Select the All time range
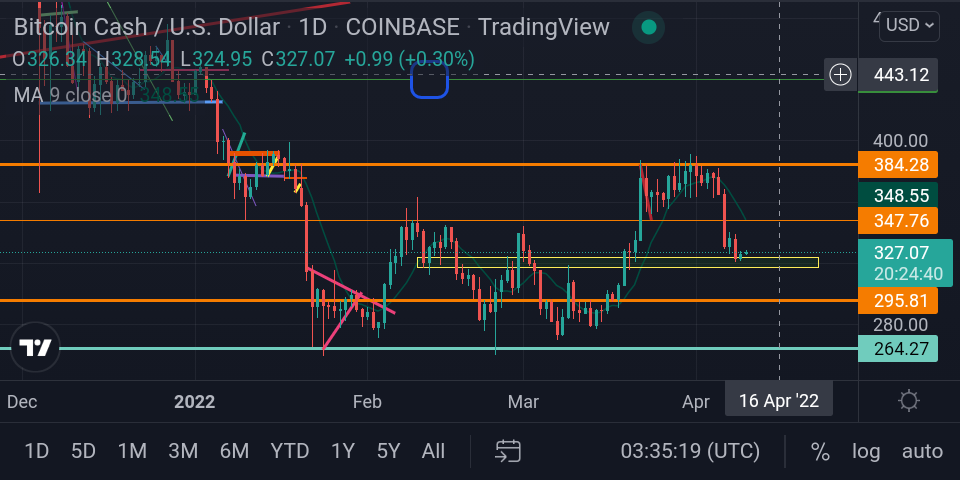 [433, 452]
